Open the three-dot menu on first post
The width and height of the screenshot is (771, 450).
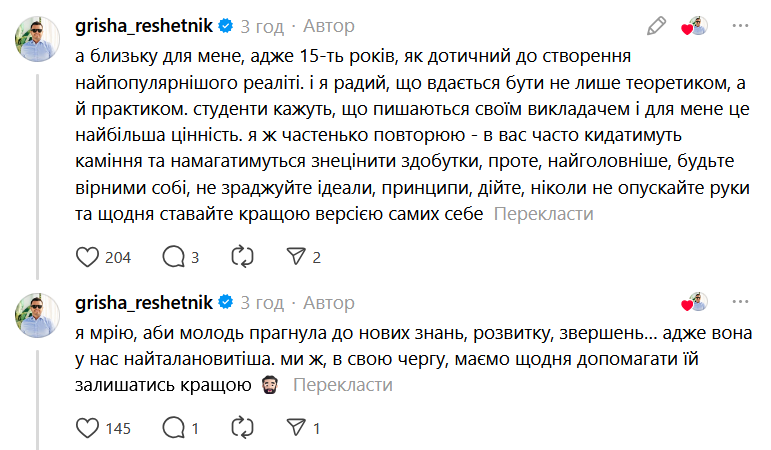pos(741,26)
